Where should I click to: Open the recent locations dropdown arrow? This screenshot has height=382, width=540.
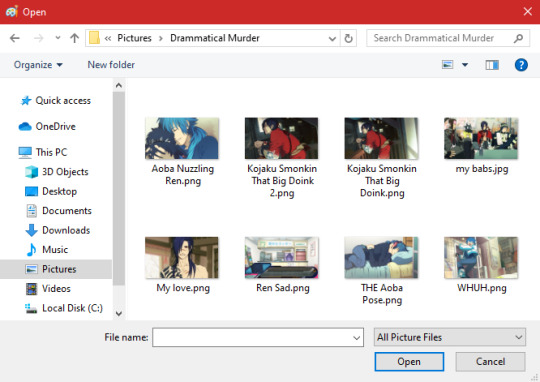(x=58, y=38)
